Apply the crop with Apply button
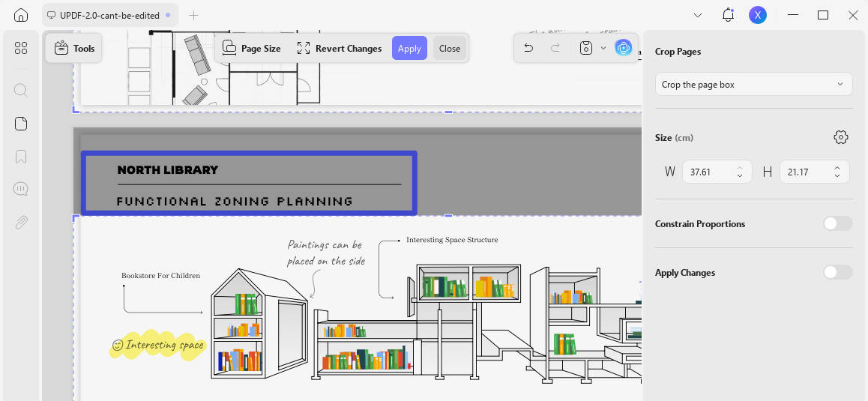Viewport: 868px width, 401px height. (410, 48)
